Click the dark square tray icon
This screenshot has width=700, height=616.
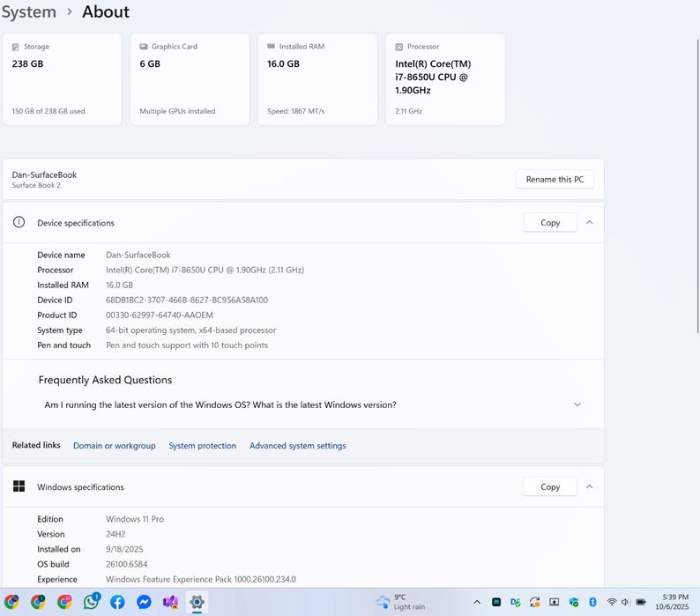(x=496, y=602)
